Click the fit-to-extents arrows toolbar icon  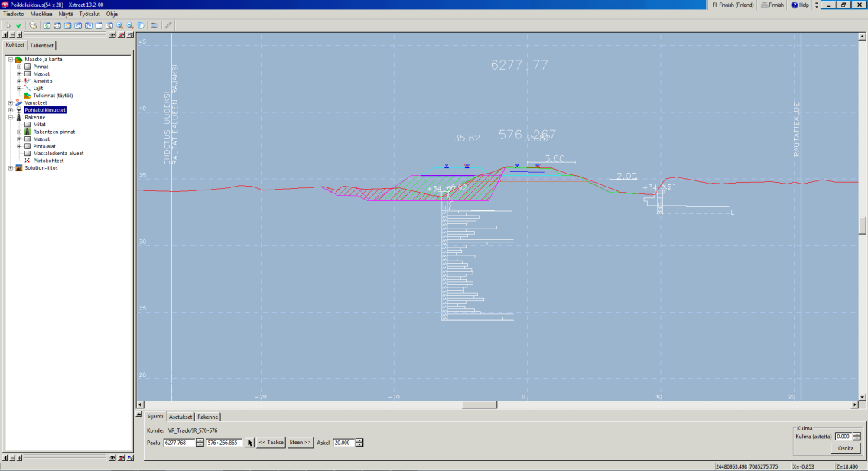click(57, 25)
